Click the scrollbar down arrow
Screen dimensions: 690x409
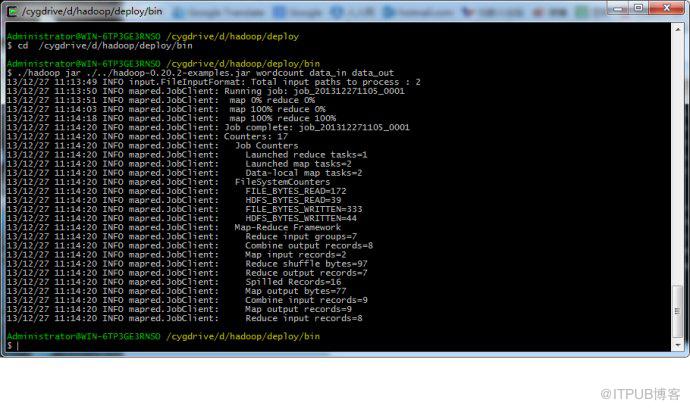[678, 345]
